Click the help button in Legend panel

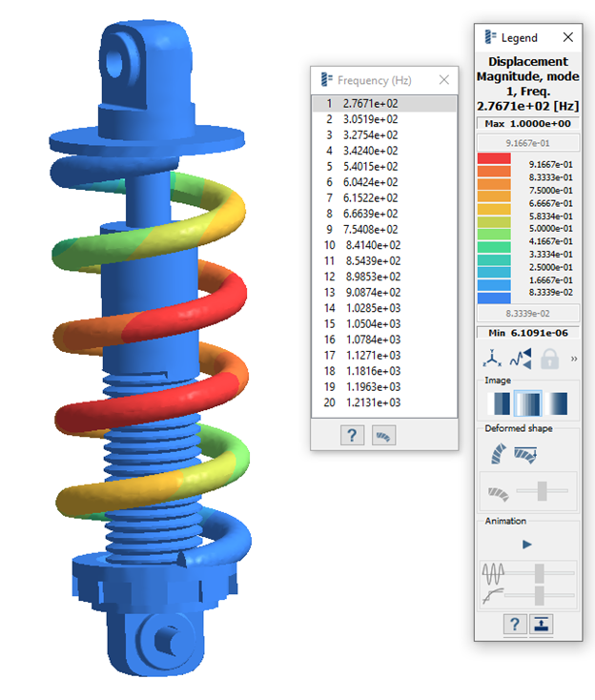coord(515,624)
